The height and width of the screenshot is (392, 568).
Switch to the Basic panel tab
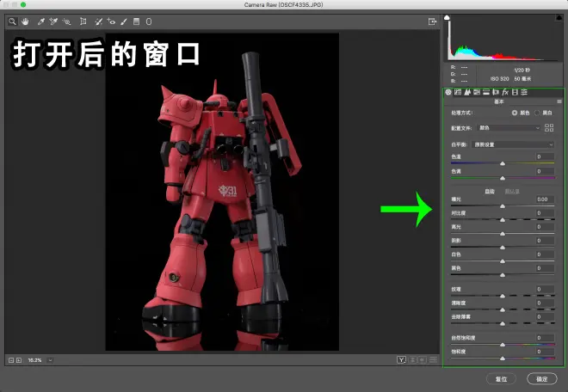pos(448,92)
